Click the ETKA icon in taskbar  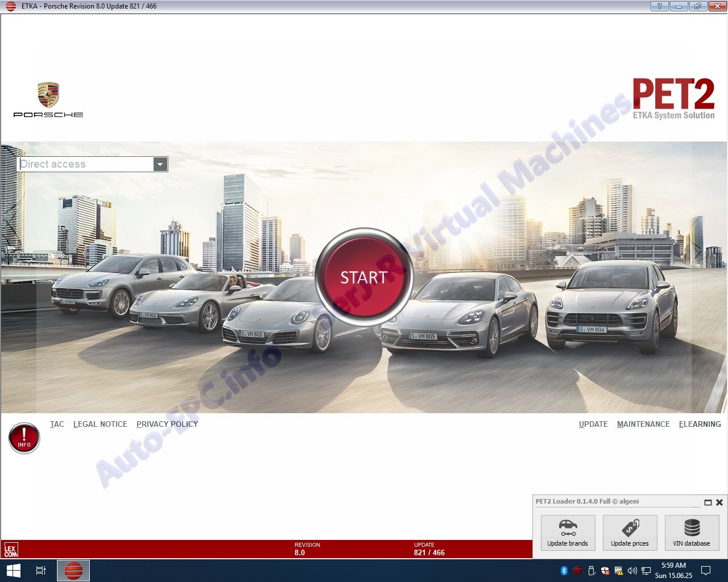73,570
